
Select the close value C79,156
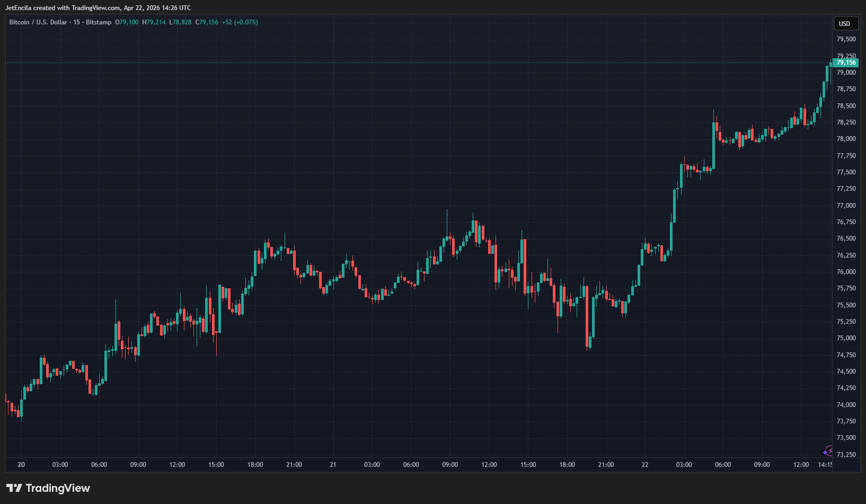tap(207, 22)
